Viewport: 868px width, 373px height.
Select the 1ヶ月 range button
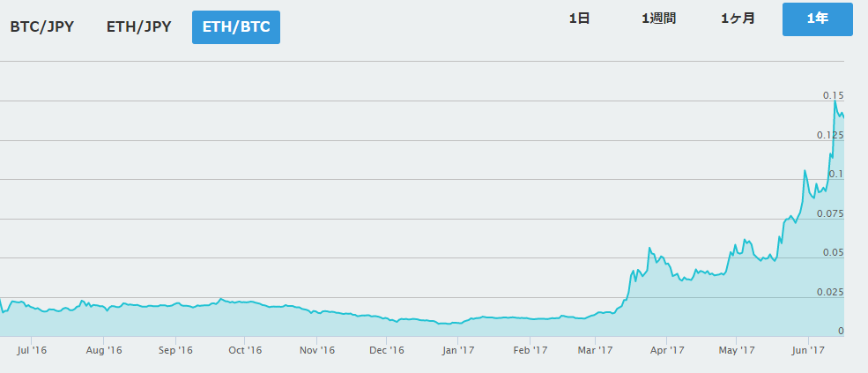pyautogui.click(x=738, y=19)
